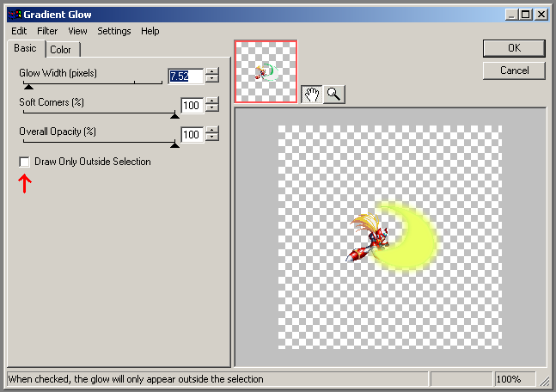Click the Glow Width slider handle

[x=28, y=87]
